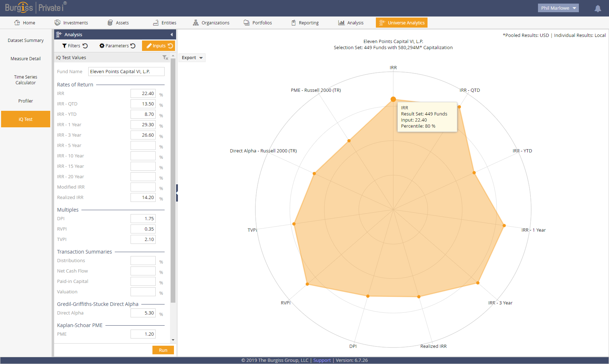Open the Organizations menu
The image size is (609, 364).
click(211, 23)
